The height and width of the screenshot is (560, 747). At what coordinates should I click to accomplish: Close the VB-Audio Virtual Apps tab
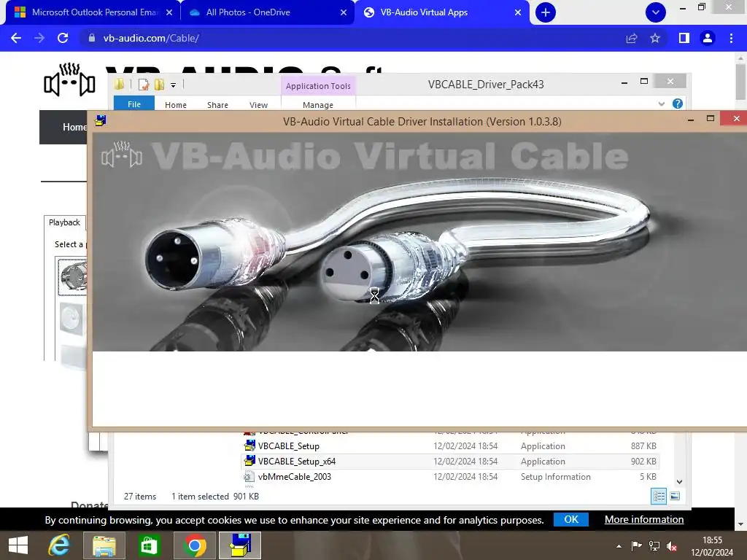pyautogui.click(x=518, y=12)
